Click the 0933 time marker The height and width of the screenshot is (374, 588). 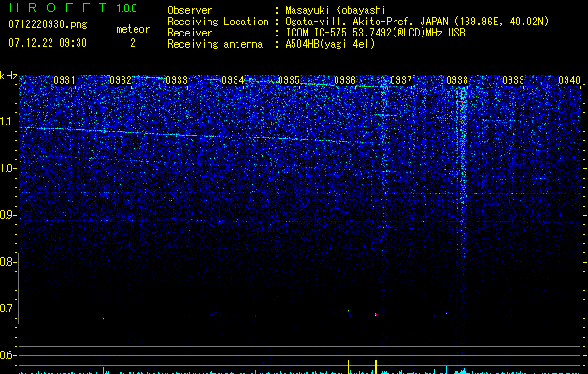tap(177, 79)
